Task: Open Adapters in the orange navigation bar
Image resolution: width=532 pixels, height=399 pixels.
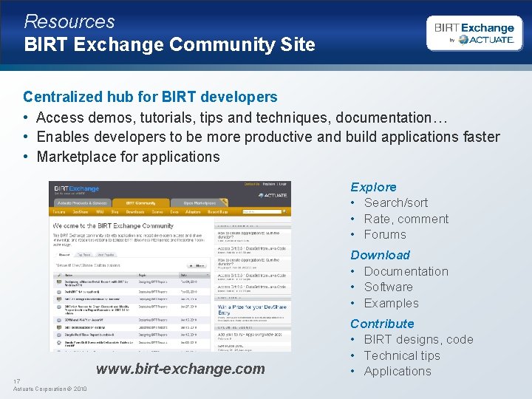Action: coord(193,212)
